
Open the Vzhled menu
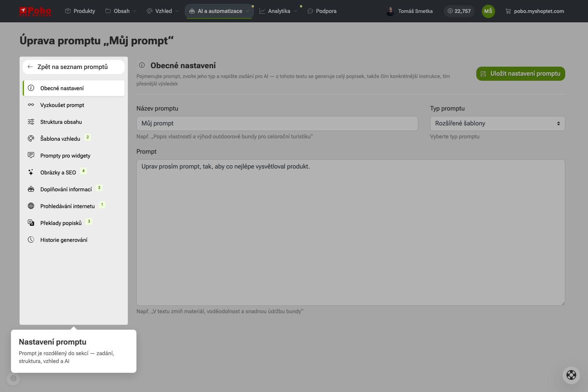[x=163, y=11]
